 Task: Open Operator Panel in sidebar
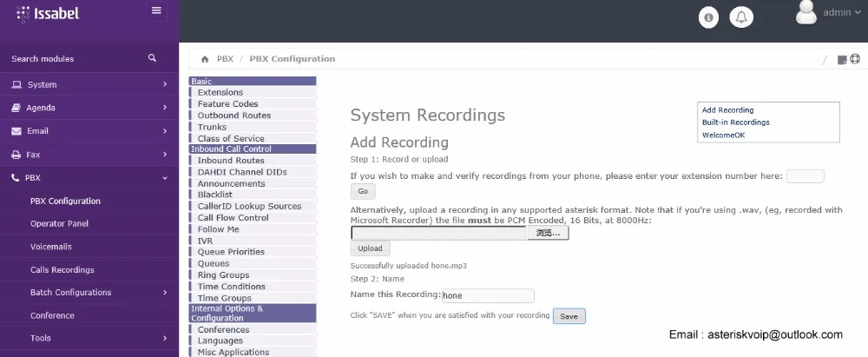pos(59,224)
